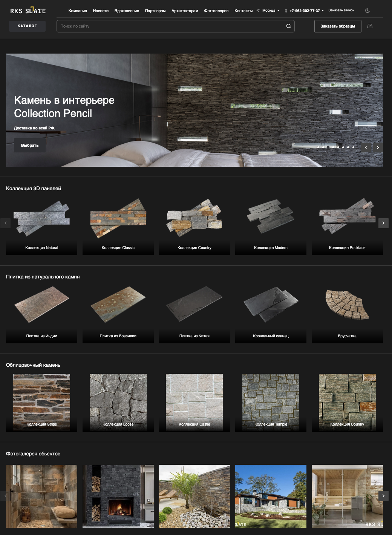Image resolution: width=392 pixels, height=535 pixels.
Task: Open the Компания menu
Action: pos(78,11)
